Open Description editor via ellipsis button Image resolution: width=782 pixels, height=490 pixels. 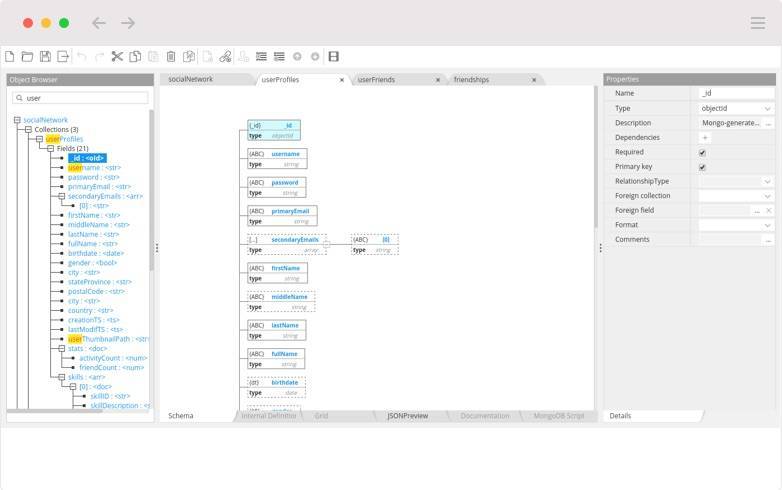pyautogui.click(x=768, y=123)
